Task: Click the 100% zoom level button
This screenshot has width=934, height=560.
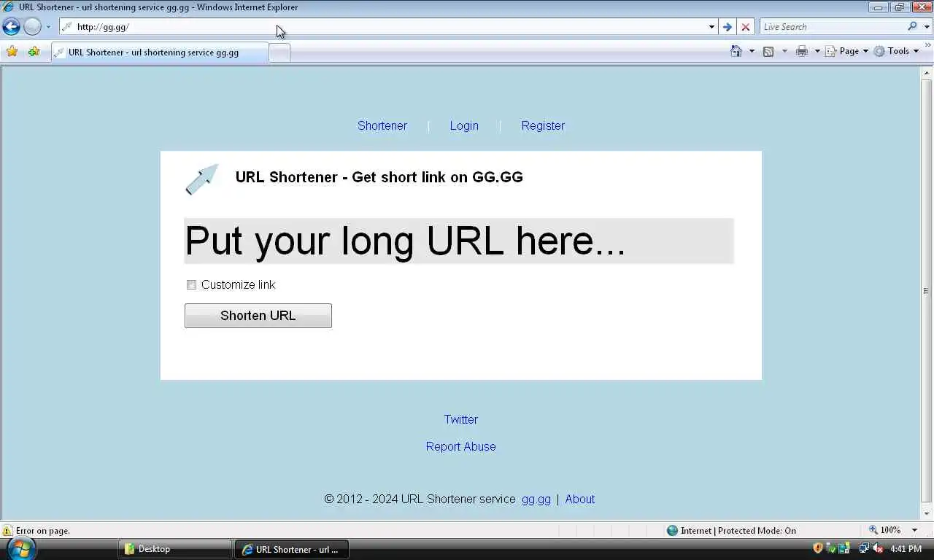Action: [885, 530]
